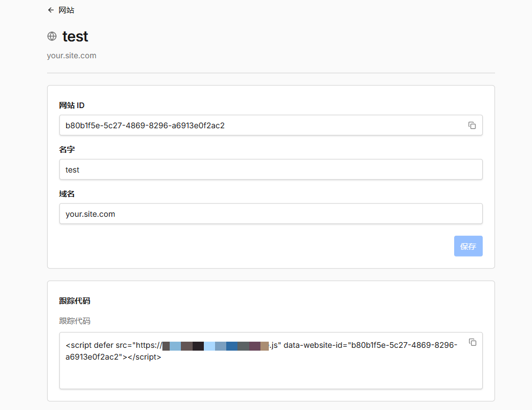Screen dimensions: 532x410
Task: Go back via the 网站 link
Action: click(66, 10)
